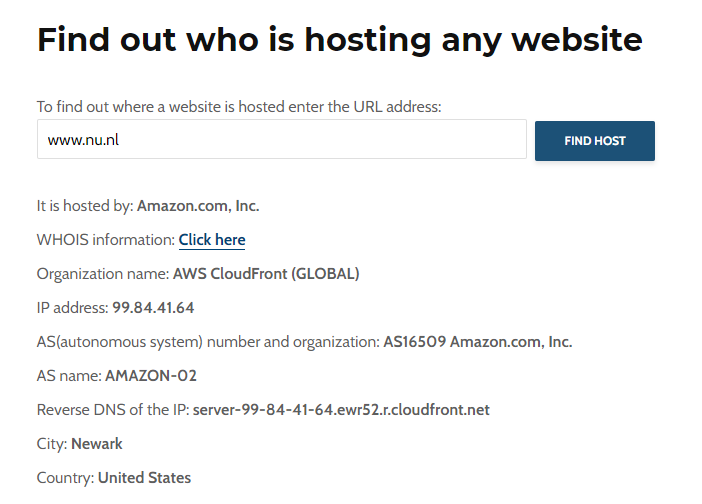
Task: Select the AWS CloudFront (GLOBAL) organization value
Action: [266, 274]
